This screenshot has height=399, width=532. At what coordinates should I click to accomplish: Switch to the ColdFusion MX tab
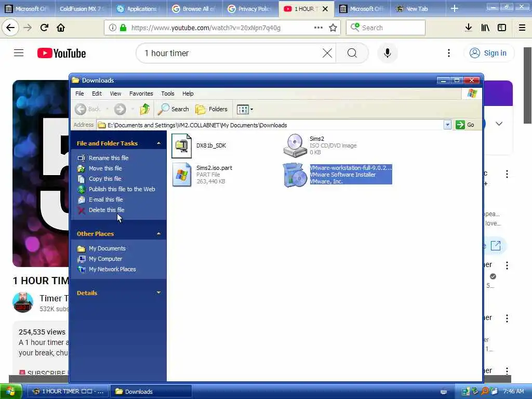pyautogui.click(x=83, y=9)
